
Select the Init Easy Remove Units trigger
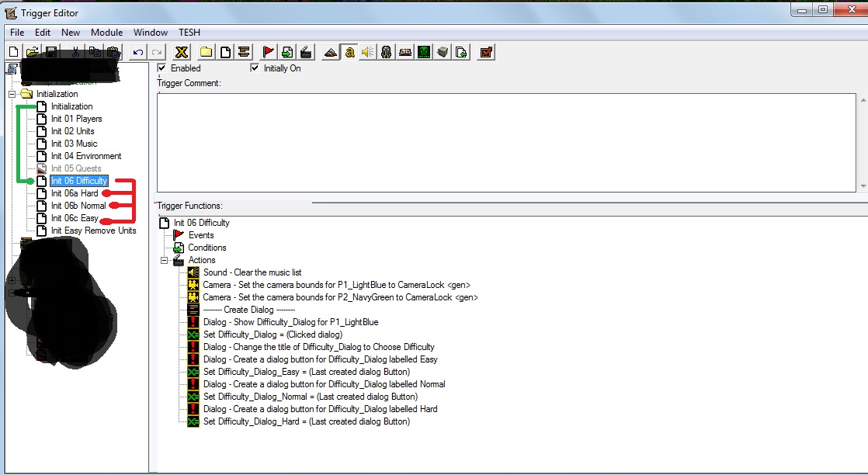tap(93, 231)
